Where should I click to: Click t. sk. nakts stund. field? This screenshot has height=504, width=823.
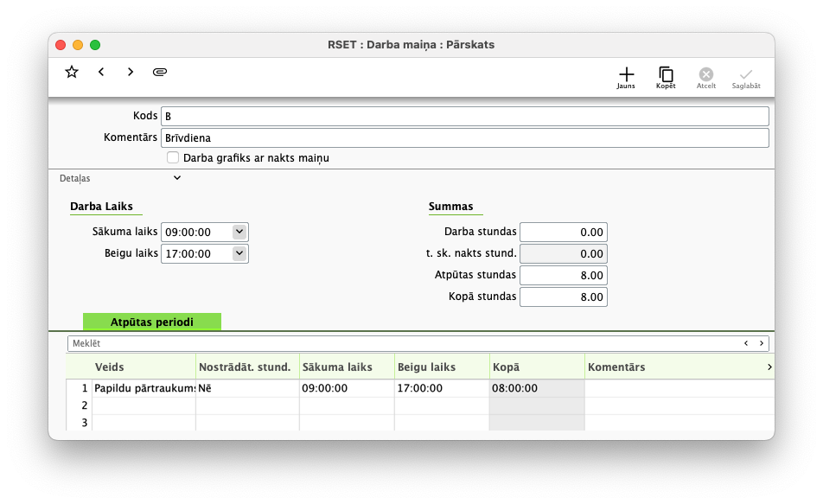563,253
